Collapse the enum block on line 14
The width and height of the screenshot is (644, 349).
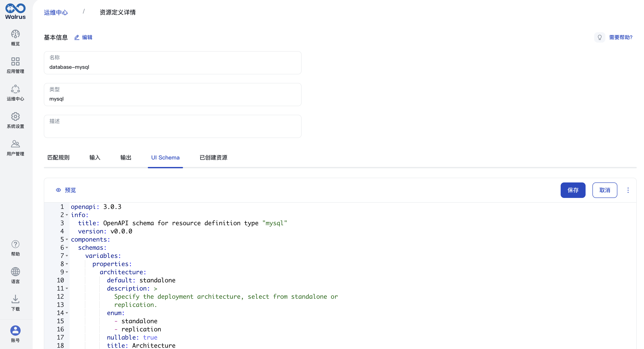pos(67,313)
